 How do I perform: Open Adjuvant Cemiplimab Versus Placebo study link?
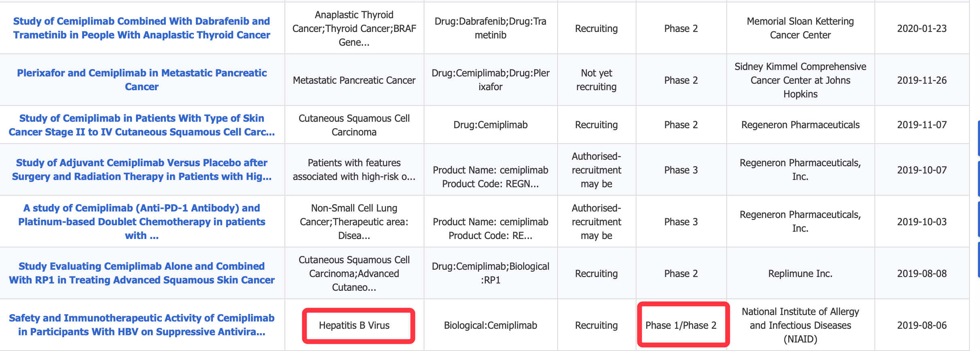tap(142, 169)
